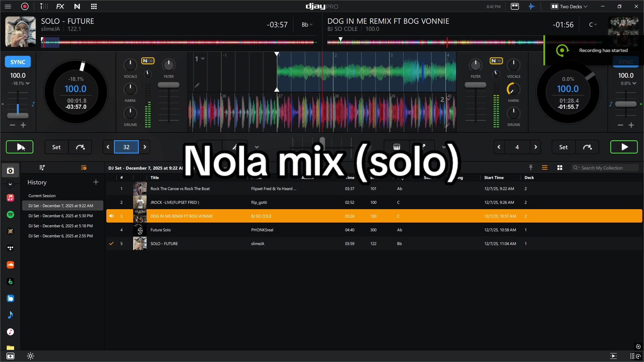Click the deck 1 VOCALS knob
The height and width of the screenshot is (362, 644).
tap(130, 65)
